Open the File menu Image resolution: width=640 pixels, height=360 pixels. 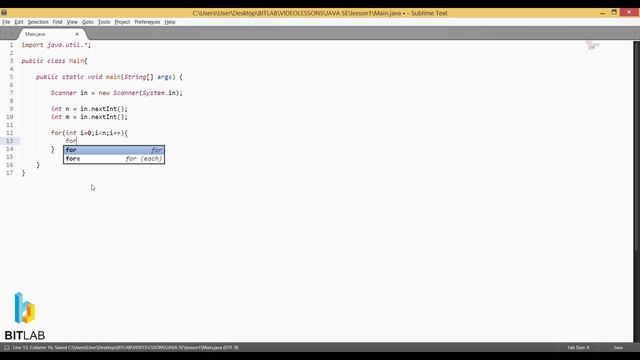tap(6, 22)
